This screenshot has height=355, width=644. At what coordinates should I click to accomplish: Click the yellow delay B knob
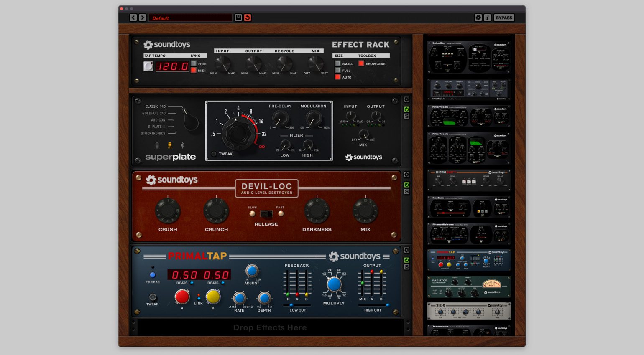pos(213,297)
